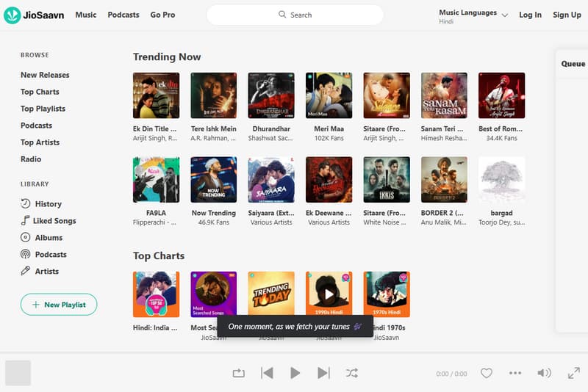The image size is (588, 392).
Task: Open BORDER 2 album cover
Action: (444, 180)
